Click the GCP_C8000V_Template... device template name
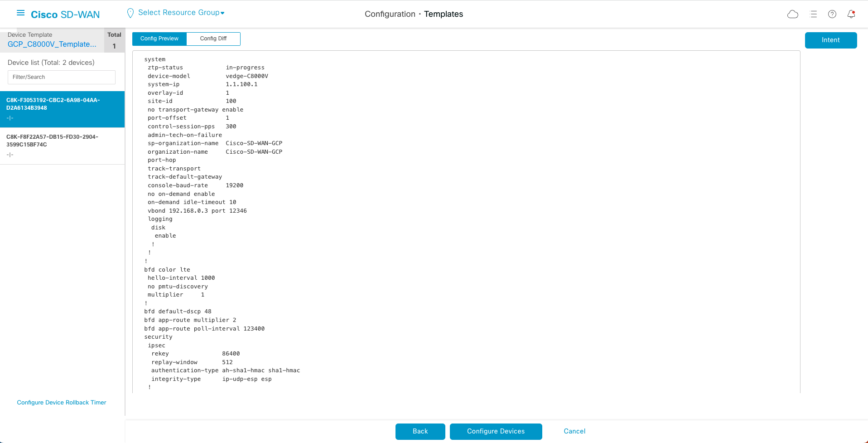The image size is (868, 443). pyautogui.click(x=52, y=44)
